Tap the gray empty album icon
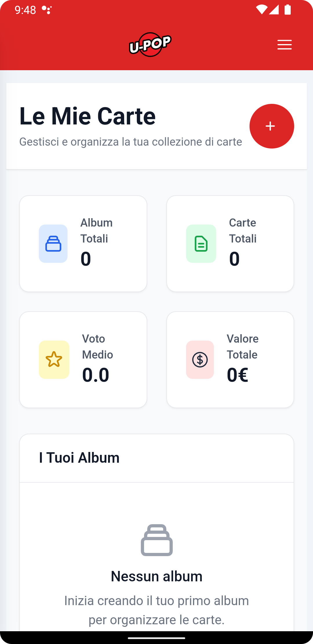 point(156,540)
